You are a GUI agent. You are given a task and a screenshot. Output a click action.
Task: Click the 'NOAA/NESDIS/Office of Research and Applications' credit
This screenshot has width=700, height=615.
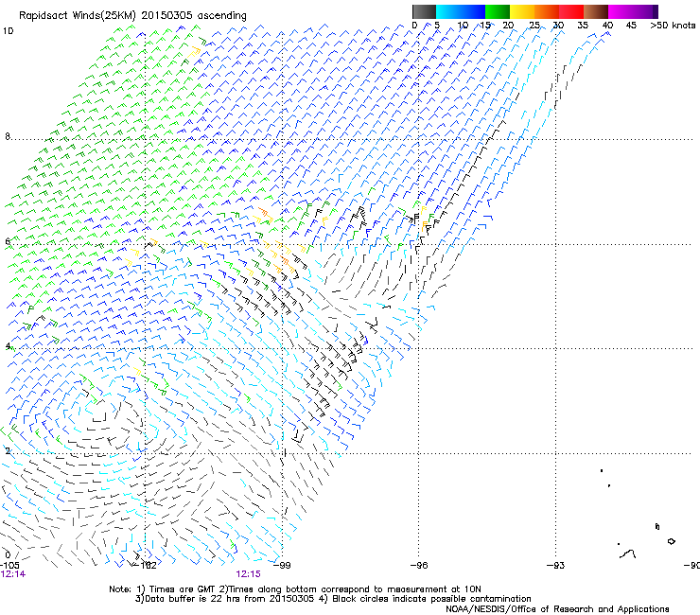(557, 609)
